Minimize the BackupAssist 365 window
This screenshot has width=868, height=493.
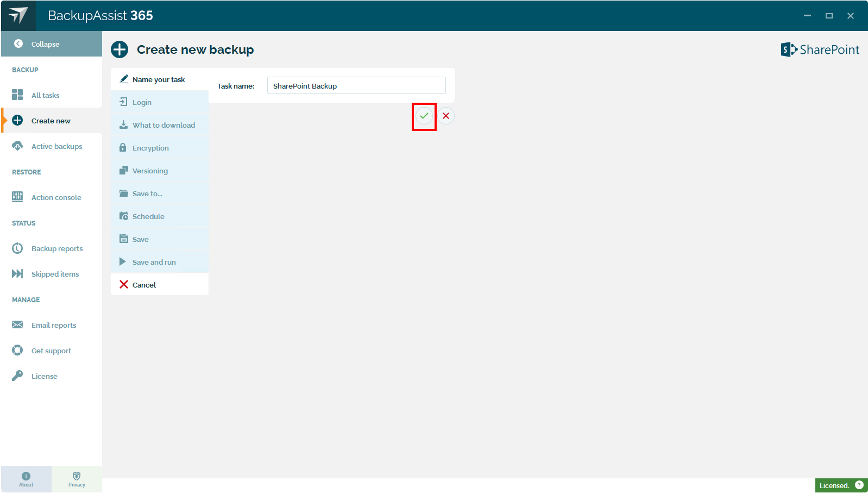[x=807, y=16]
